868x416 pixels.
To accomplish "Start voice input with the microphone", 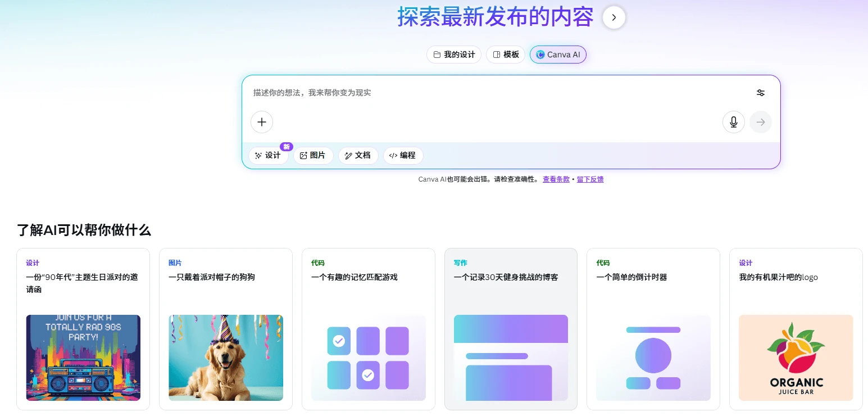I will point(734,122).
